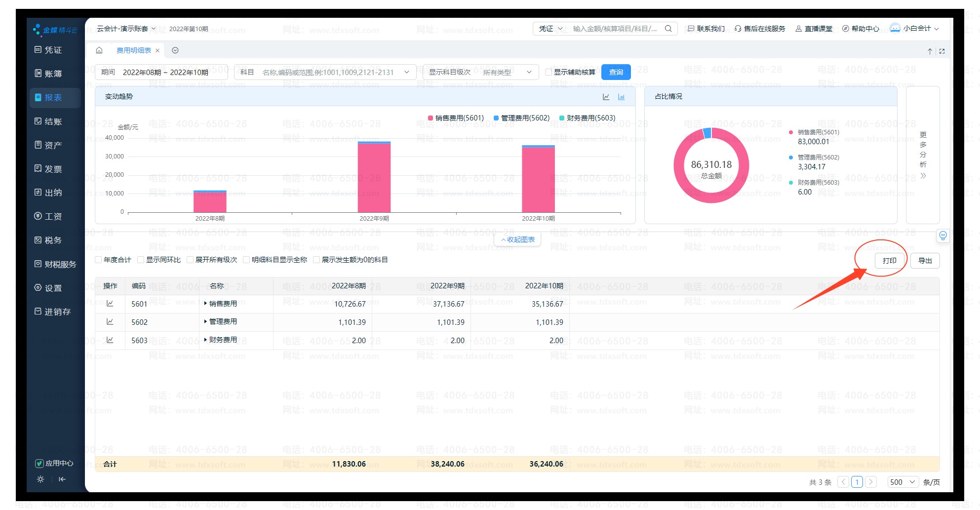
Task: Open the fullscreen expand icon
Action: [941, 51]
